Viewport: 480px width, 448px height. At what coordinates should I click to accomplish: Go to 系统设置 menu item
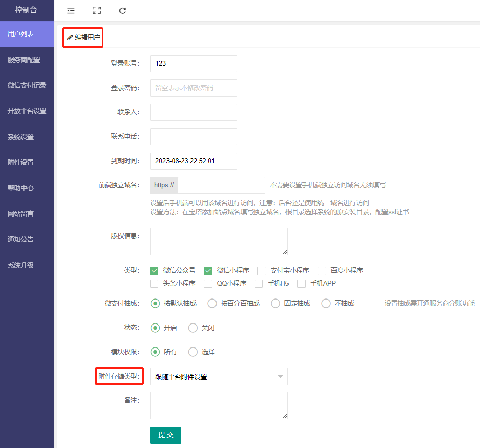[20, 137]
